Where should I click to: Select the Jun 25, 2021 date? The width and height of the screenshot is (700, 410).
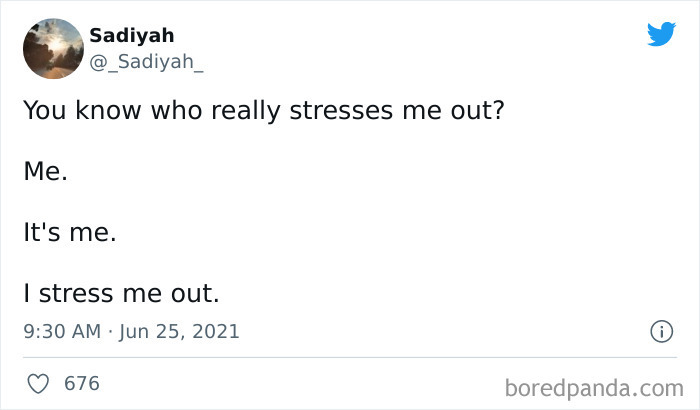179,331
